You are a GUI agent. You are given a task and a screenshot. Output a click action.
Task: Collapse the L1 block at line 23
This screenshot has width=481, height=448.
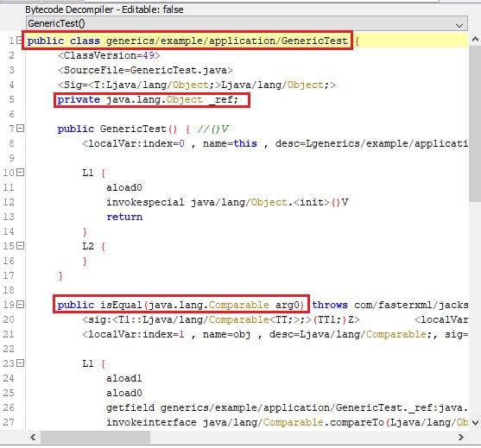(x=20, y=363)
